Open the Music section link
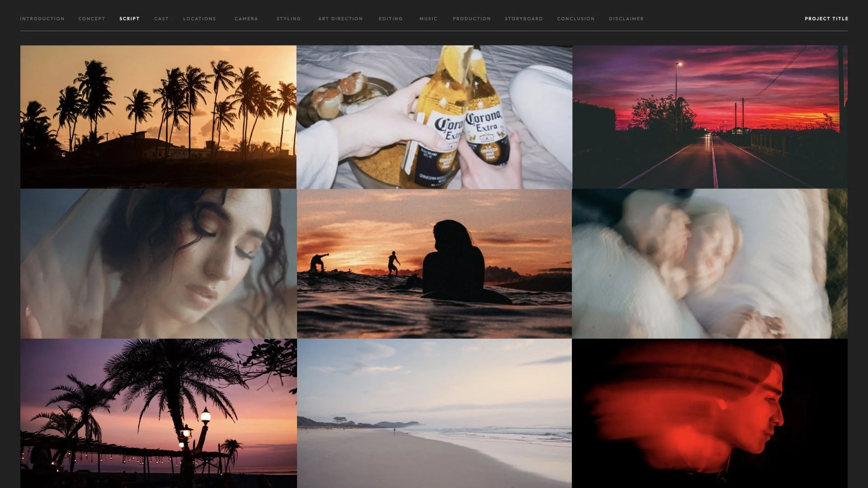Screen dimensions: 868x488 click(428, 19)
